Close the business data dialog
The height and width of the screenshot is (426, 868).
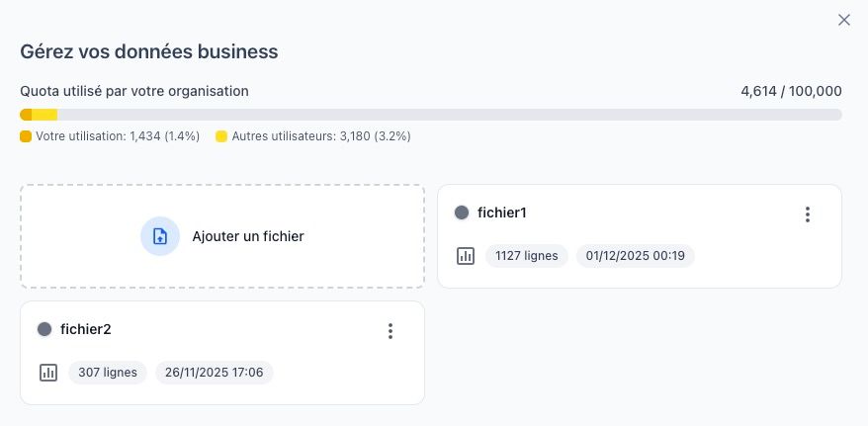[x=844, y=20]
